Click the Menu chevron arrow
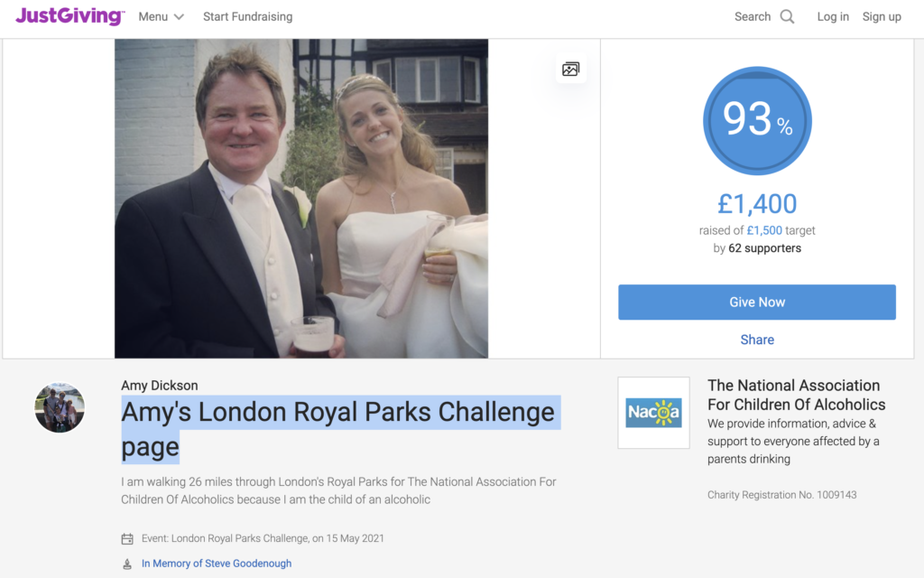This screenshot has width=924, height=578. click(x=180, y=17)
